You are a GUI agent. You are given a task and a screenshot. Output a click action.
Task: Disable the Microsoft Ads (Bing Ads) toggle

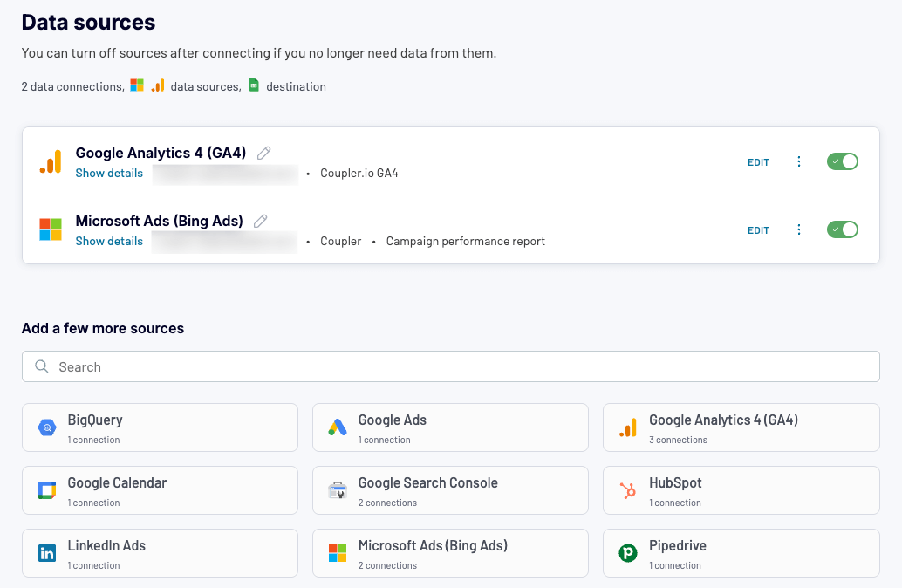[x=842, y=229]
